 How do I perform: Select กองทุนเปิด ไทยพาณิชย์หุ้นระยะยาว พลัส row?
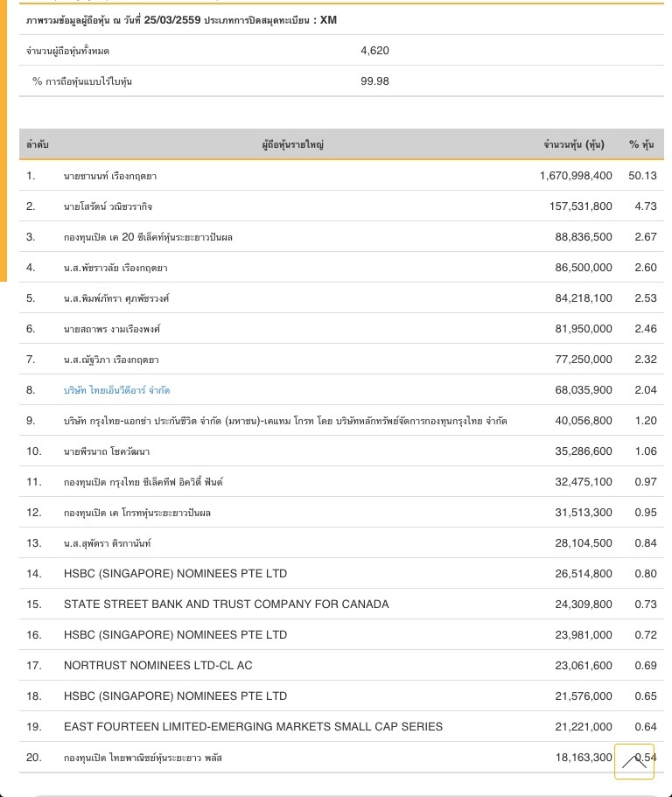[341, 758]
